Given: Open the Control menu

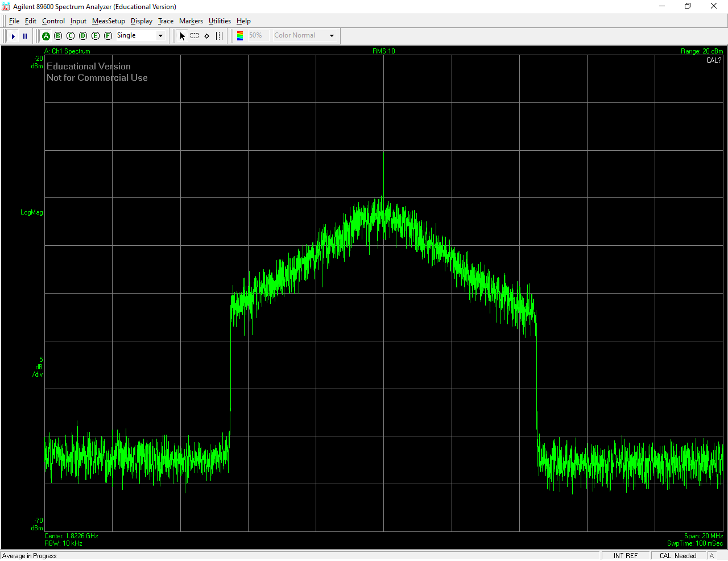Looking at the screenshot, I should pos(53,21).
